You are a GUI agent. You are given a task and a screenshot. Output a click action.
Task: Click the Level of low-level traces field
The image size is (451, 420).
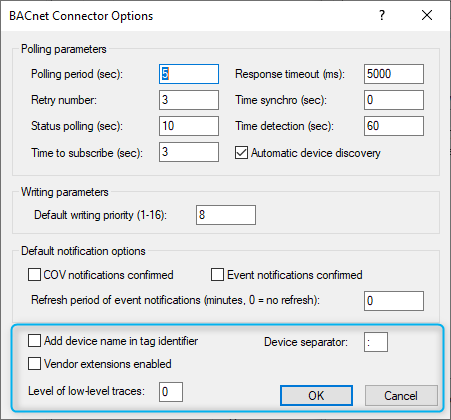point(171,392)
